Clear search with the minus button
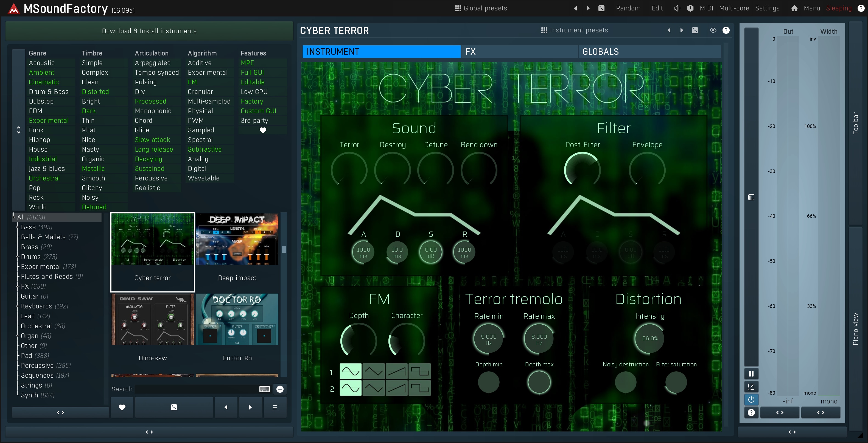Screen dimensions: 868x443 (x=280, y=389)
